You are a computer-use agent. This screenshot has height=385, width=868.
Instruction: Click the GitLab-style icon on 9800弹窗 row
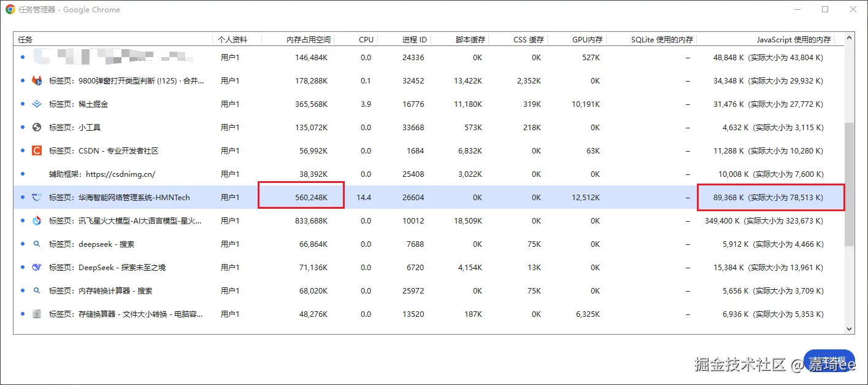pos(37,80)
